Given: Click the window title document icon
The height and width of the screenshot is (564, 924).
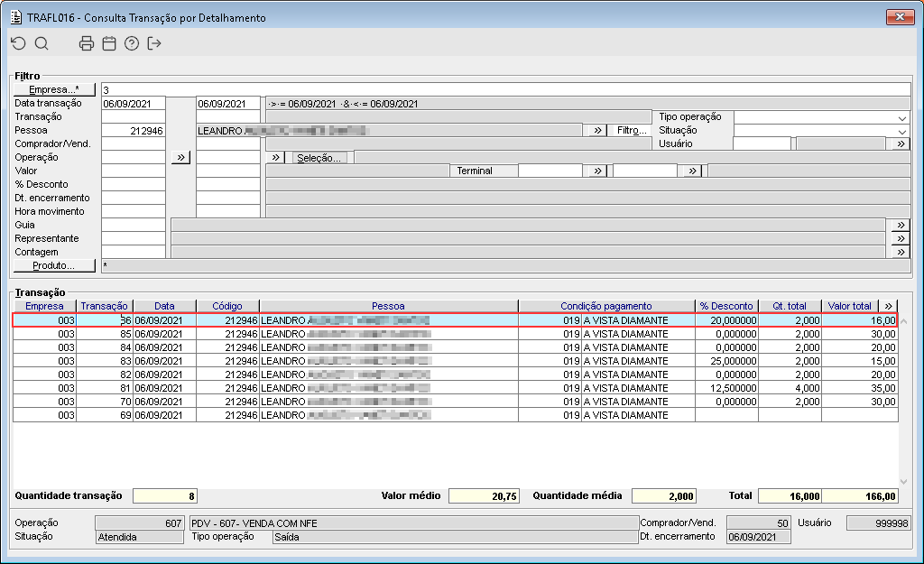Looking at the screenshot, I should (x=16, y=17).
